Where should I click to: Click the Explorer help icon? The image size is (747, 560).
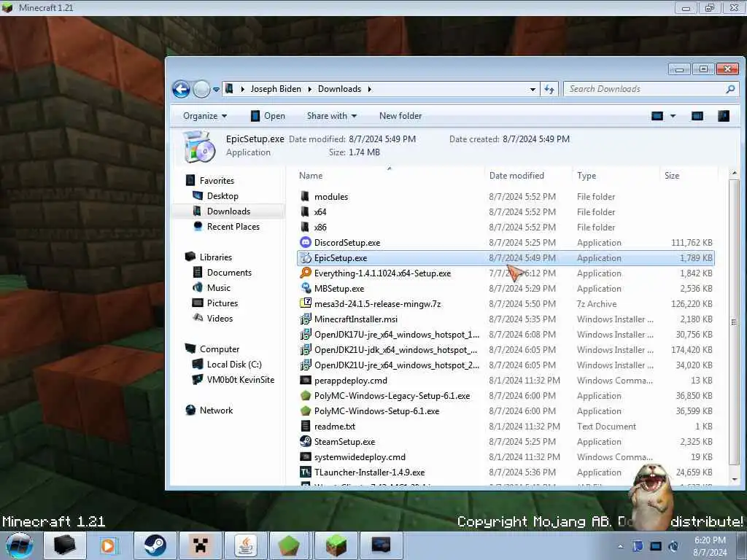(x=723, y=116)
